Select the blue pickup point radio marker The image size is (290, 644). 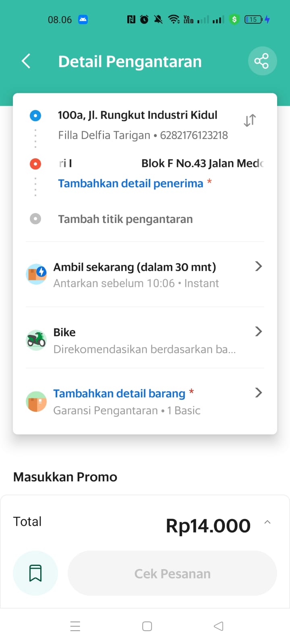coord(35,116)
